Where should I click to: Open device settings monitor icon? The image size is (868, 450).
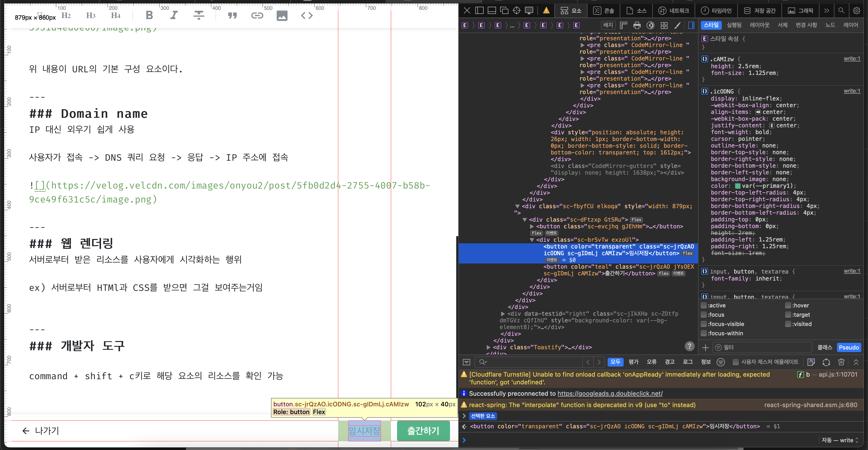[x=529, y=10]
